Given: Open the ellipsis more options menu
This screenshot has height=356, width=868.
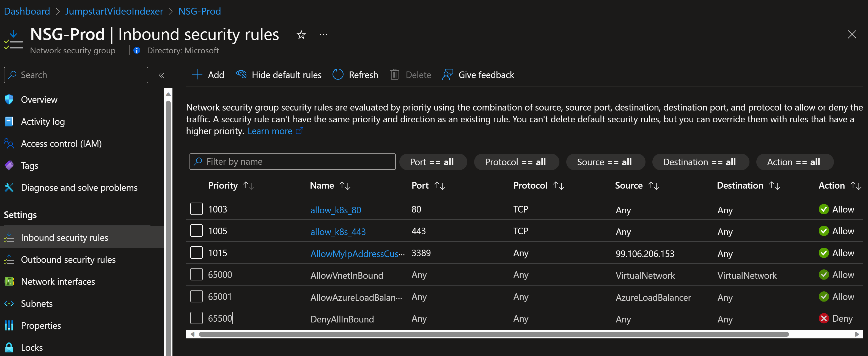Looking at the screenshot, I should pos(323,34).
